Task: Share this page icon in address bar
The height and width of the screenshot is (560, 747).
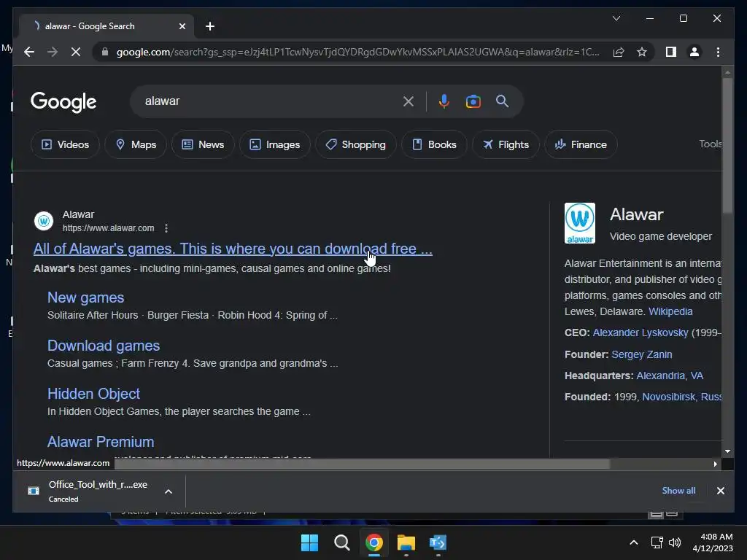Action: click(619, 52)
